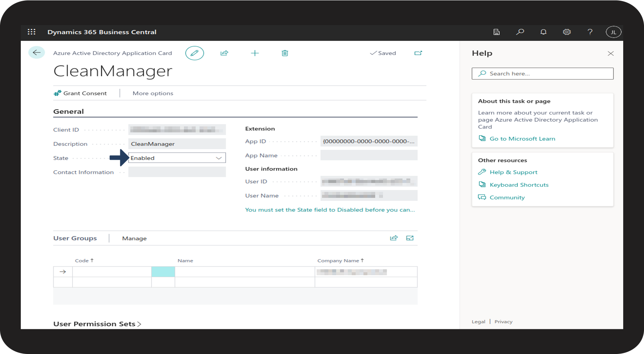Screen dimensions: 644x354
Task: Close the Help pane
Action: 611,54
